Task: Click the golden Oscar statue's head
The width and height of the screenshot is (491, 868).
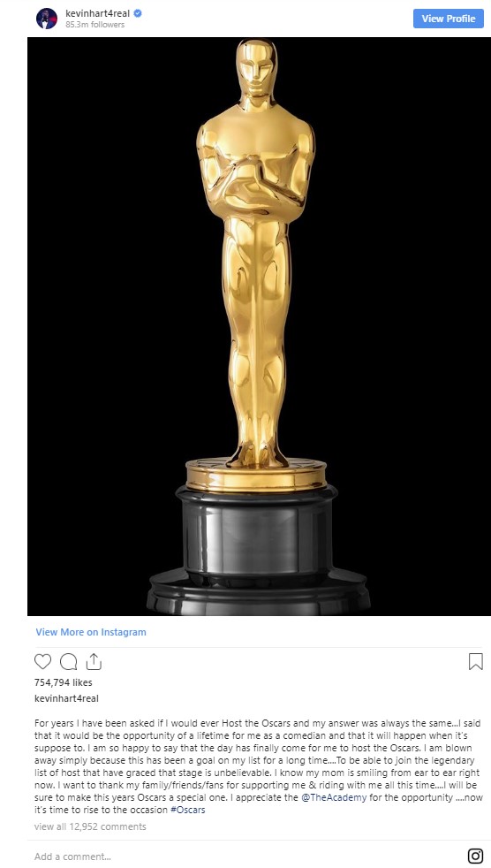Action: coord(256,69)
